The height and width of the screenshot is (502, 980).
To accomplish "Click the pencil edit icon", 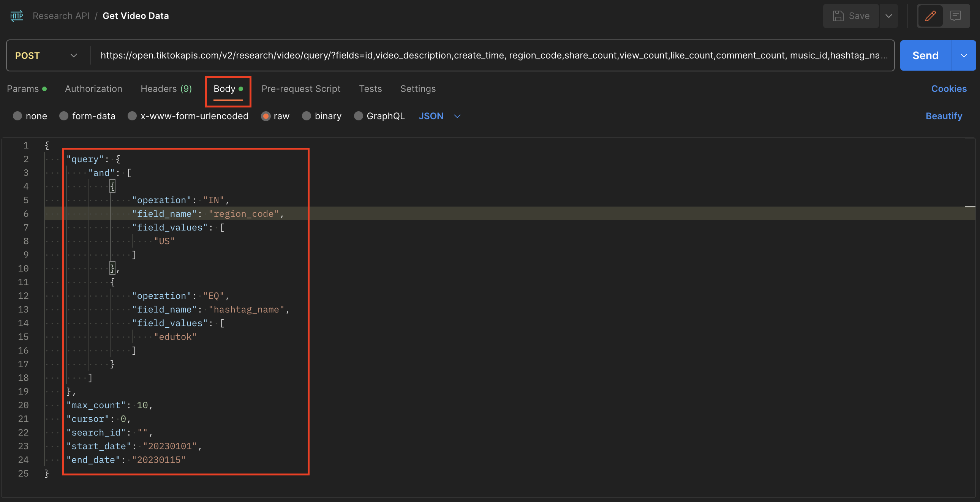I will (x=930, y=16).
